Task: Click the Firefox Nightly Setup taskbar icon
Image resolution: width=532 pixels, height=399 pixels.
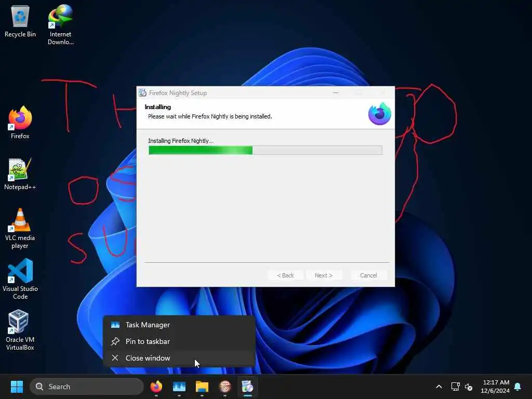Action: click(x=247, y=387)
